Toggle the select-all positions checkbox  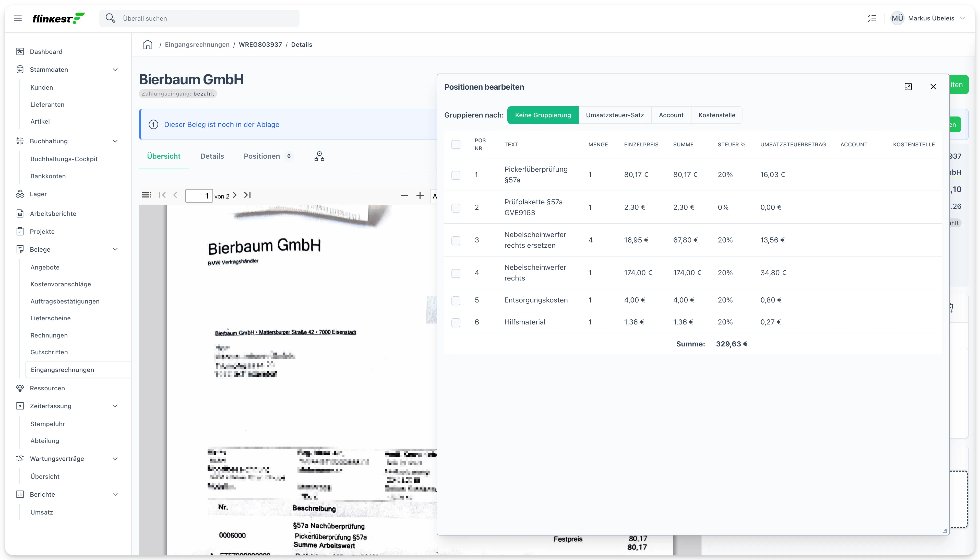(x=456, y=144)
